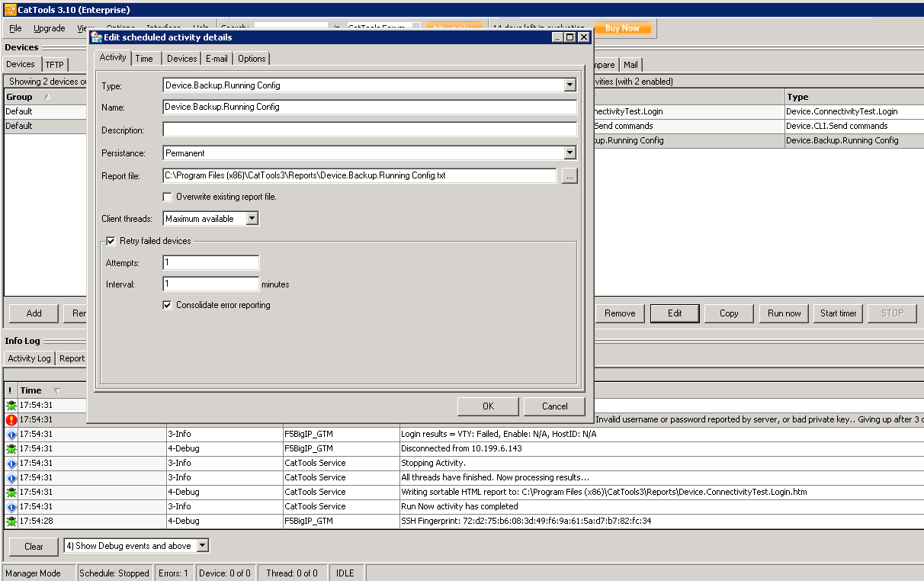Click the IDLE status bar entry

(345, 573)
